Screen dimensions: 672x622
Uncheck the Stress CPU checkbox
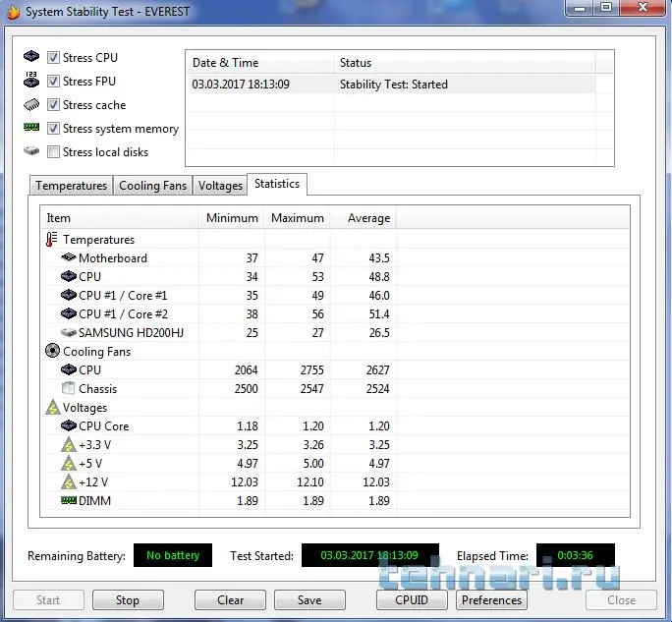[53, 57]
